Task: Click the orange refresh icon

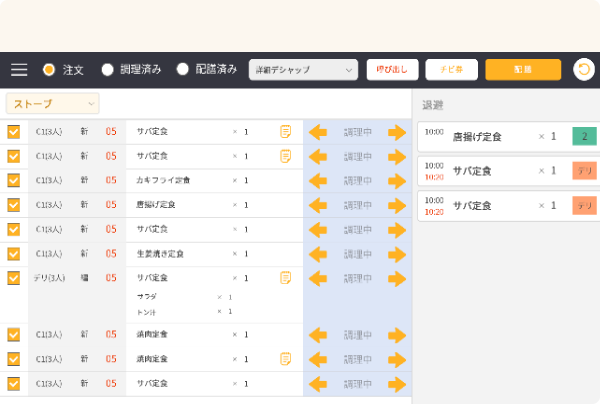Action: point(583,70)
